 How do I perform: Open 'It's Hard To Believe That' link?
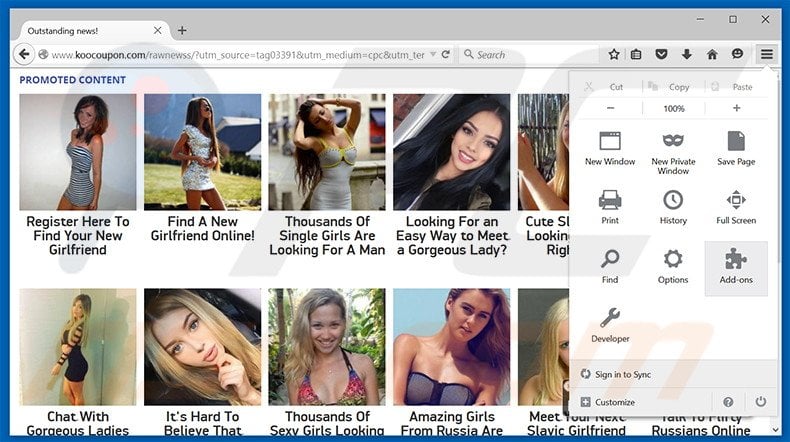pos(202,423)
